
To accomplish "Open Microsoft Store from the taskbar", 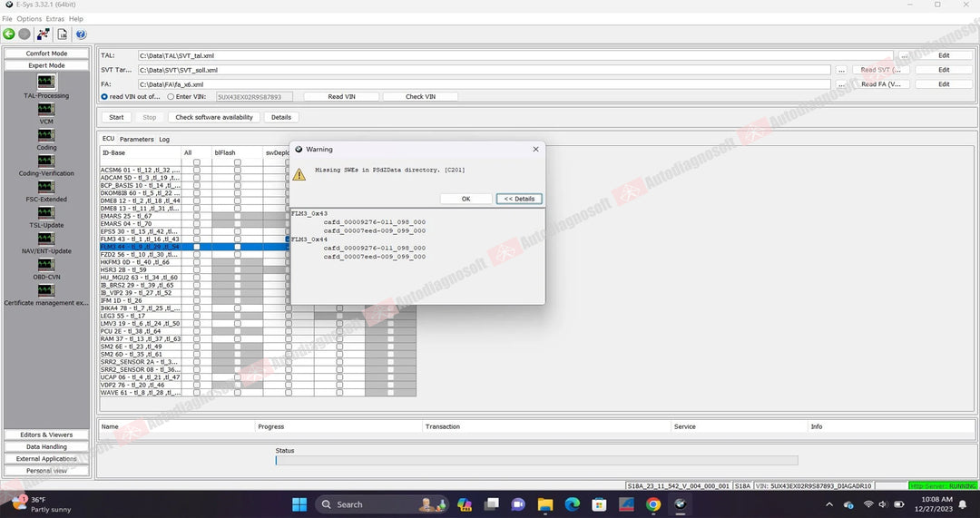I will click(600, 504).
